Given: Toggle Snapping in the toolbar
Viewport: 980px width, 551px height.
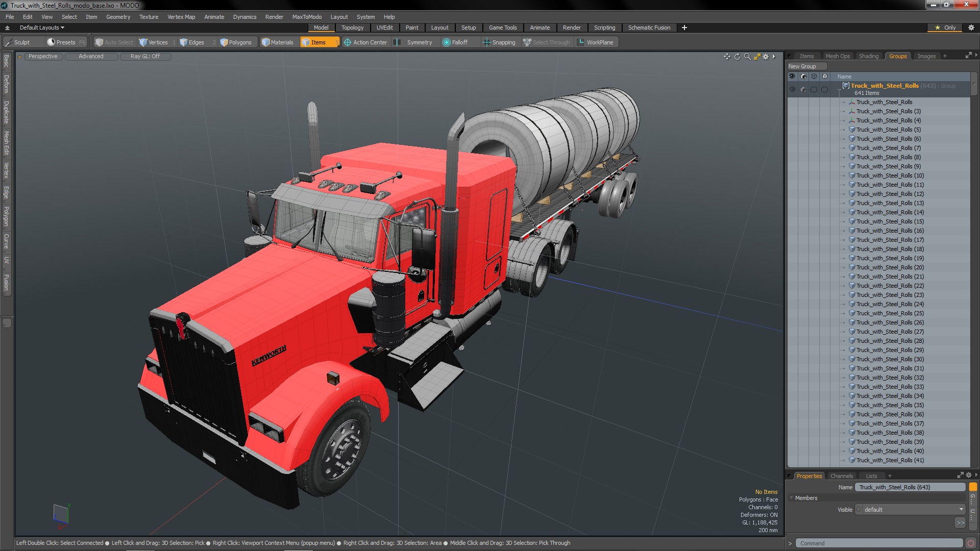Looking at the screenshot, I should click(x=499, y=42).
